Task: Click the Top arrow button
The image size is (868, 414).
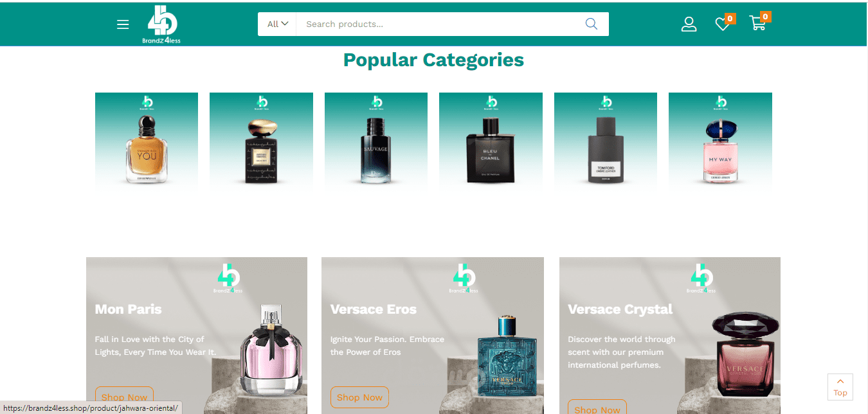Action: pyautogui.click(x=840, y=386)
